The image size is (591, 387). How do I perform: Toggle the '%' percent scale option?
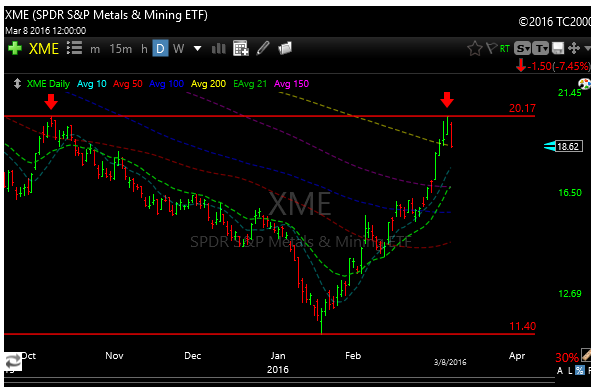pos(580,370)
